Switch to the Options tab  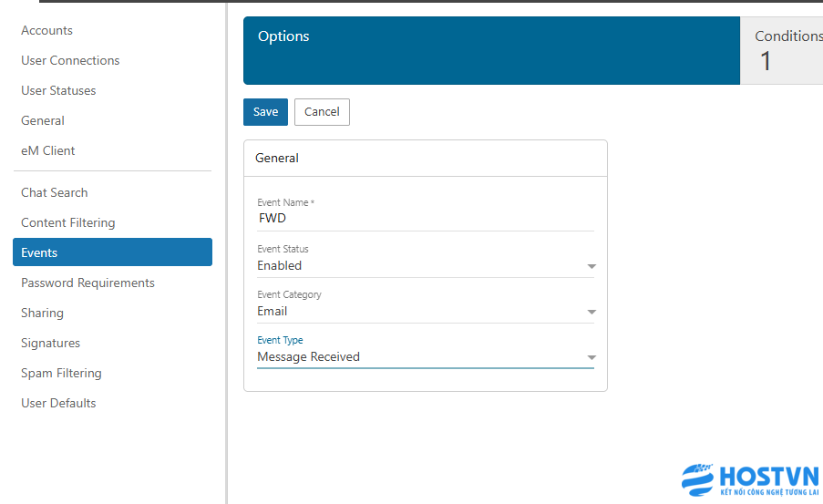pos(491,50)
